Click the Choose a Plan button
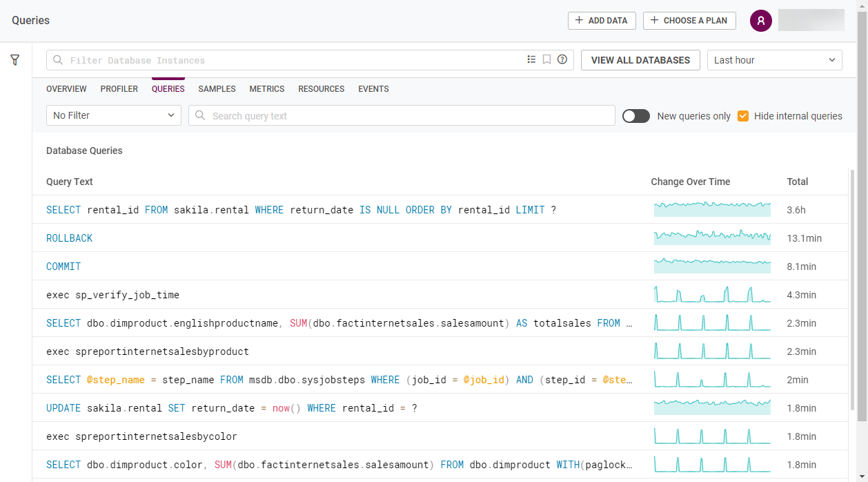This screenshot has height=482, width=868. coord(689,21)
